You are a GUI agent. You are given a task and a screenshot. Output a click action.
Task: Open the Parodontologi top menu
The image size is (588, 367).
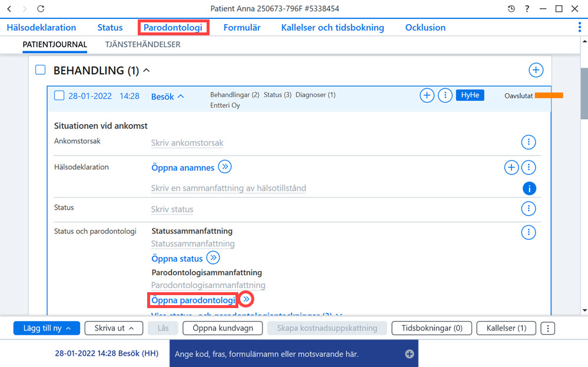pyautogui.click(x=173, y=28)
